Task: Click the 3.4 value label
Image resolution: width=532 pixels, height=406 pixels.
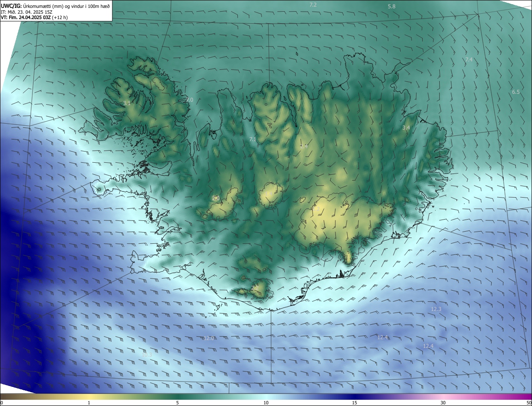Action: [x=406, y=128]
